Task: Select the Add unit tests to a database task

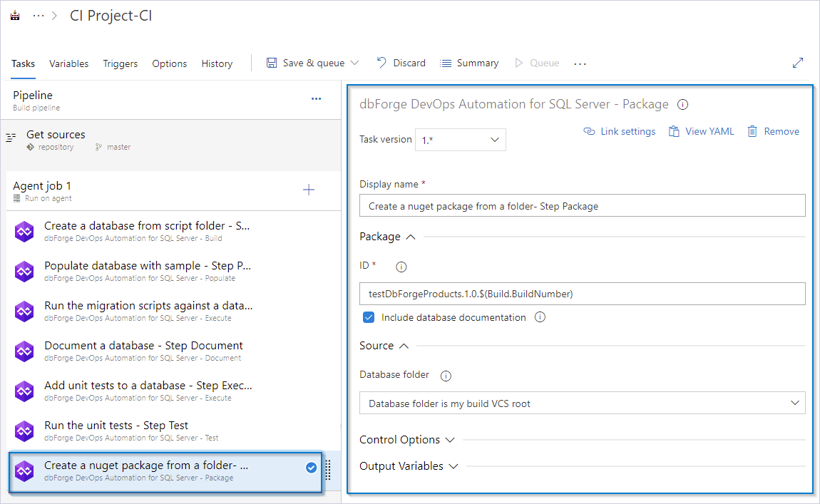Action: click(x=173, y=391)
